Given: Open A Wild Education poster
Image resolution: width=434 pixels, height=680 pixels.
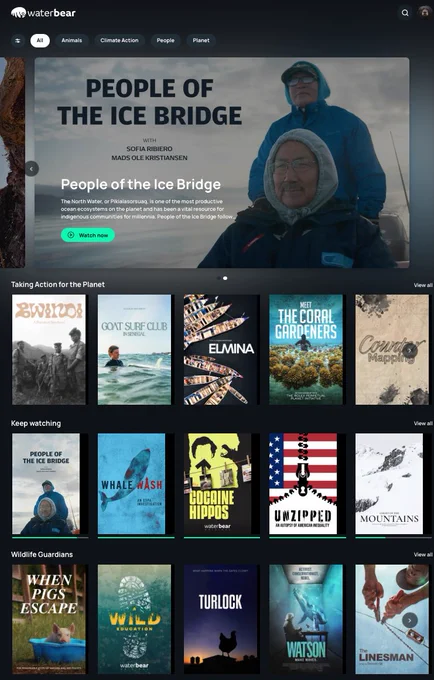Looking at the screenshot, I should click(134, 619).
